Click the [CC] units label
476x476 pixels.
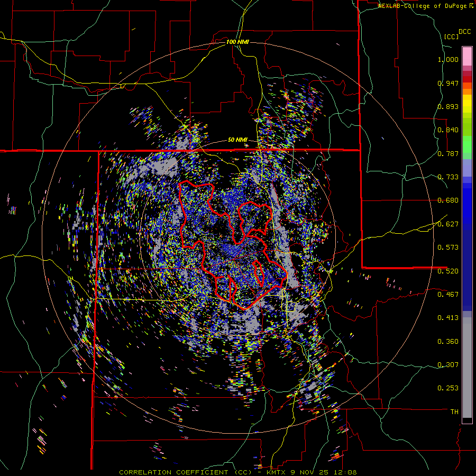click(x=451, y=36)
